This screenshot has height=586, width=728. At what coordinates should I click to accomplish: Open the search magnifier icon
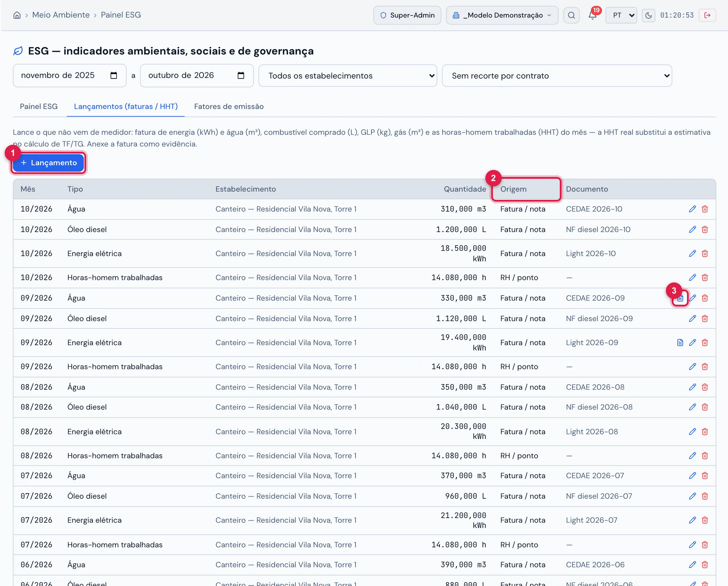(x=571, y=15)
